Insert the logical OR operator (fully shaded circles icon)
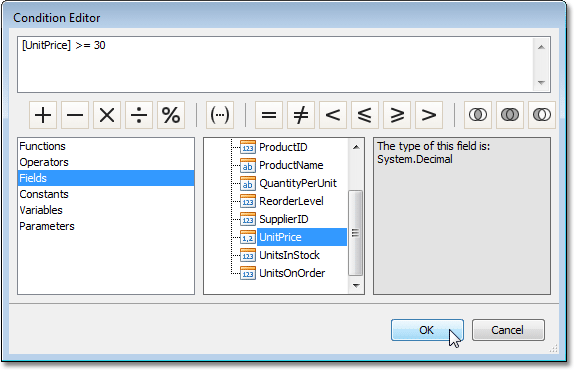 click(510, 115)
